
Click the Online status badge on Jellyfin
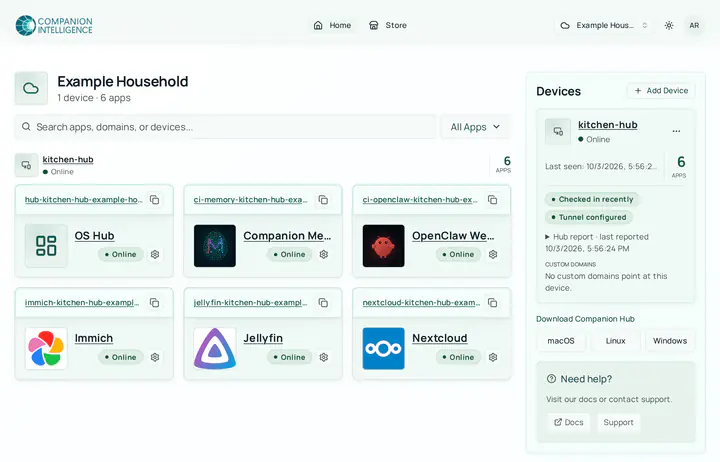tap(289, 357)
